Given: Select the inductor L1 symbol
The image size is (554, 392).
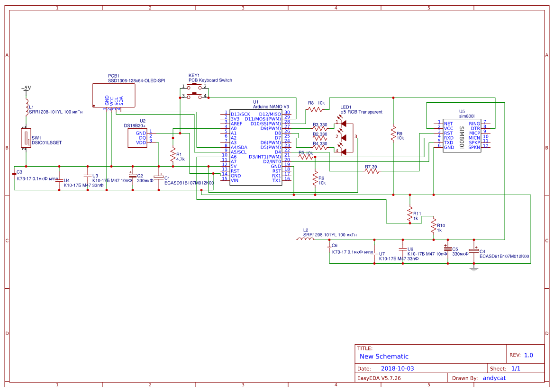Looking at the screenshot, I should (x=27, y=107).
